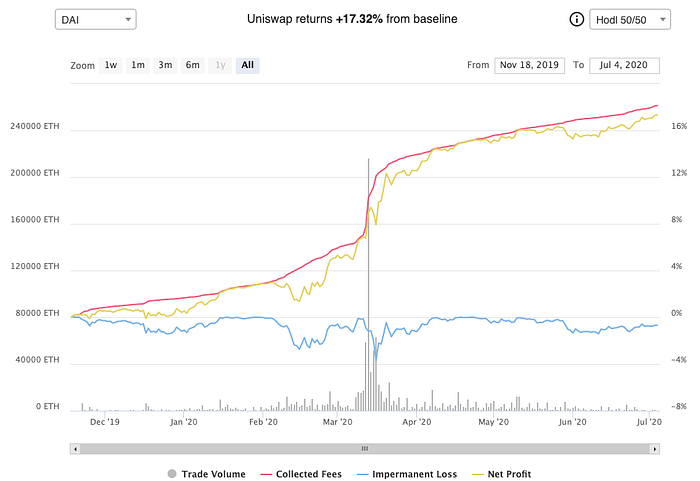Image resolution: width=700 pixels, height=481 pixels.
Task: Toggle the Net Profit legend series
Action: tap(502, 474)
